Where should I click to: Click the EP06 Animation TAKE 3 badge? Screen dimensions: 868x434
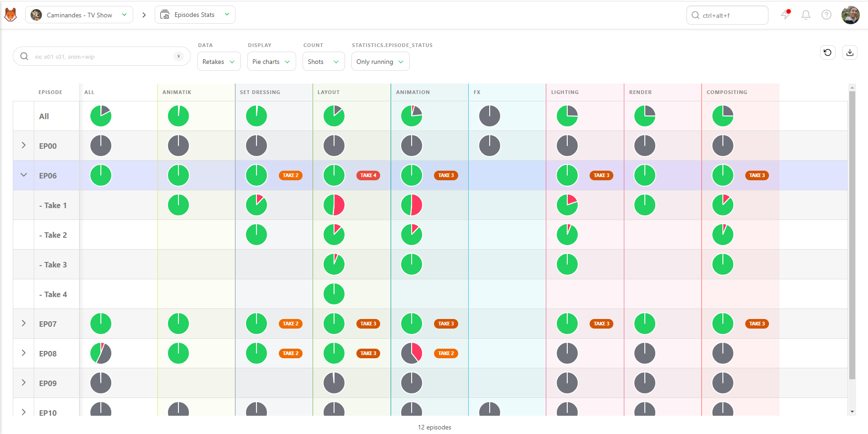click(x=446, y=175)
